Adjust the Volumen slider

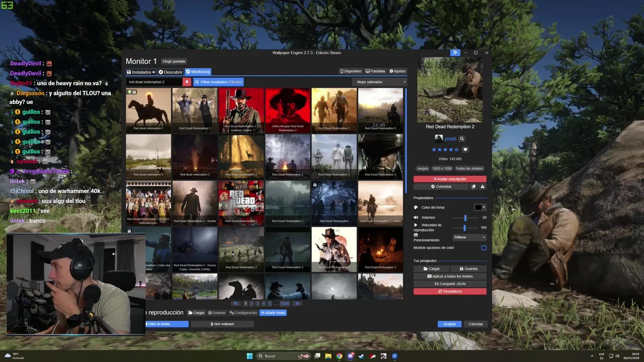click(465, 218)
